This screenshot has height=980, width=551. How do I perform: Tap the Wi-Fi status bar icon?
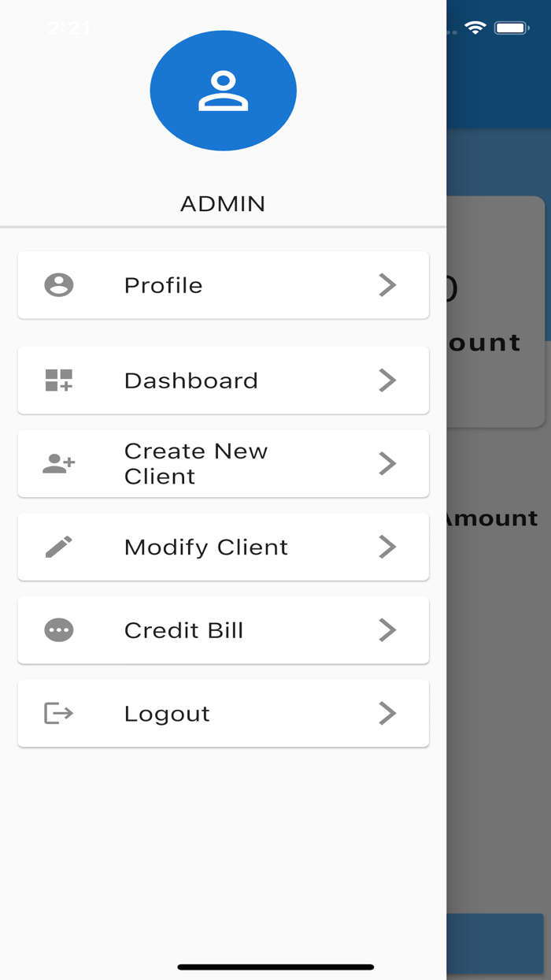click(475, 28)
